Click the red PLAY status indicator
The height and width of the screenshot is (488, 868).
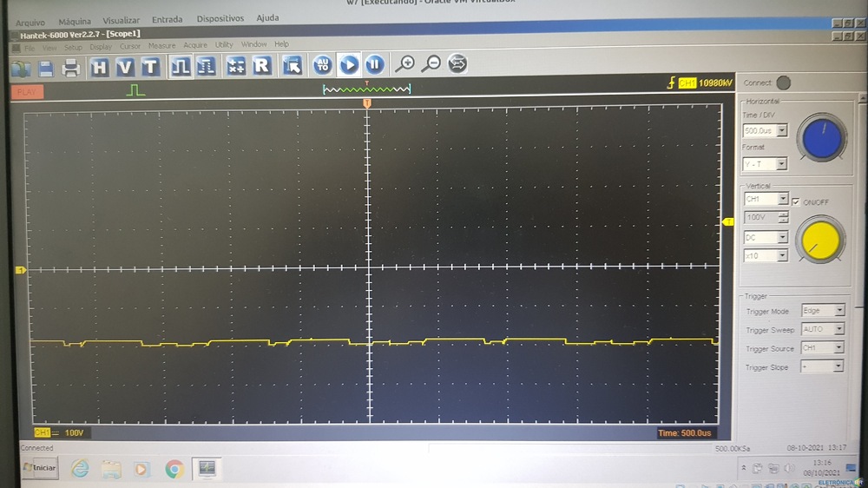coord(27,92)
